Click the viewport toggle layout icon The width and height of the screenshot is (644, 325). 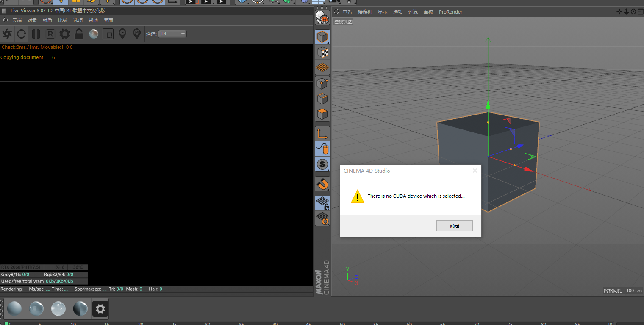coord(640,12)
